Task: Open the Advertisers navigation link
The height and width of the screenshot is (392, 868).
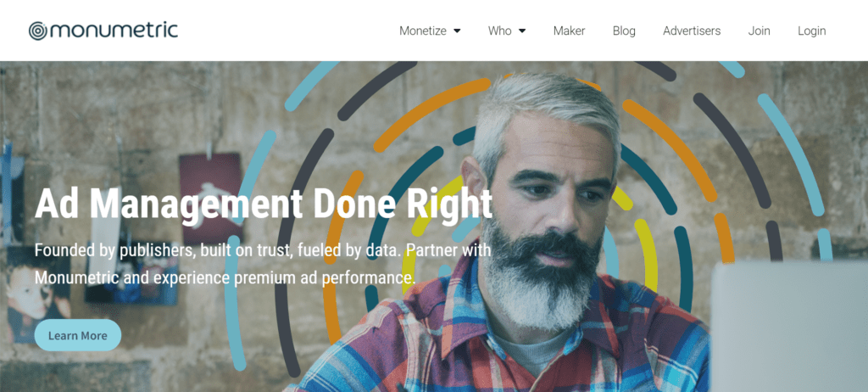Action: pos(692,31)
